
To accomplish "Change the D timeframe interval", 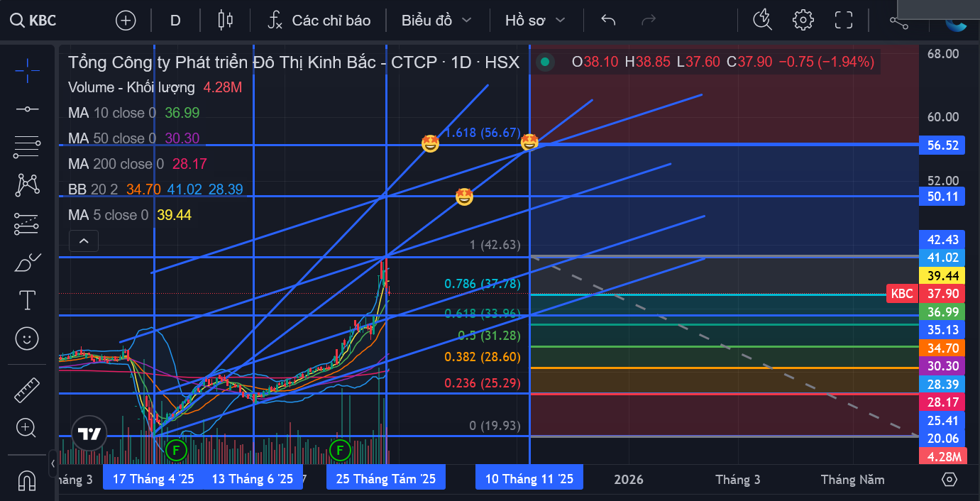I will [175, 20].
